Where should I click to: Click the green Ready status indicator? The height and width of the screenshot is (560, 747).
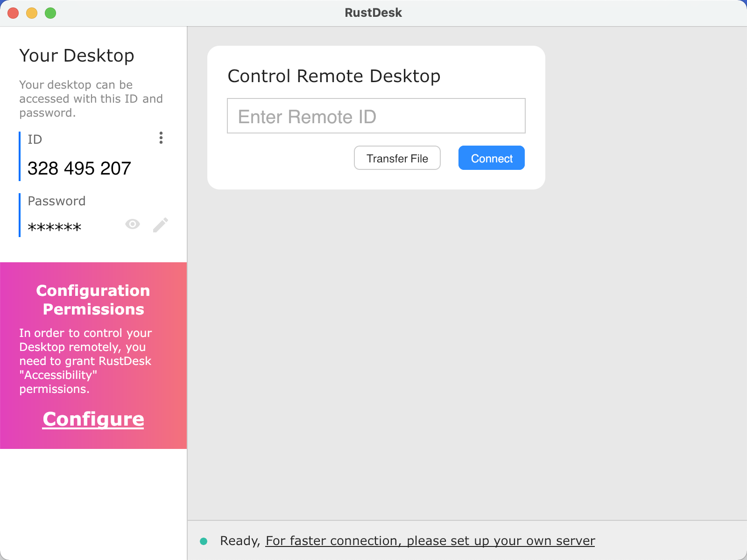point(204,540)
